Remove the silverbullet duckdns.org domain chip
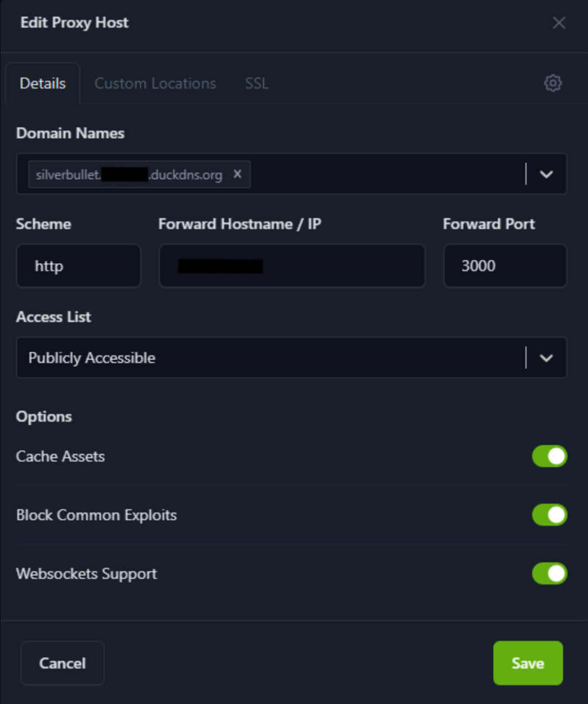Viewport: 588px width, 704px height. [x=238, y=174]
